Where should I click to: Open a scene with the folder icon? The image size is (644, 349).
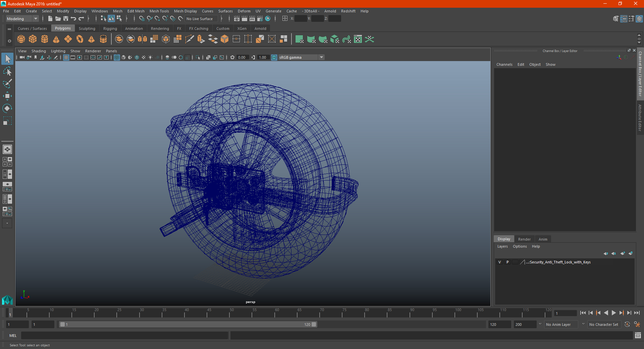[58, 19]
